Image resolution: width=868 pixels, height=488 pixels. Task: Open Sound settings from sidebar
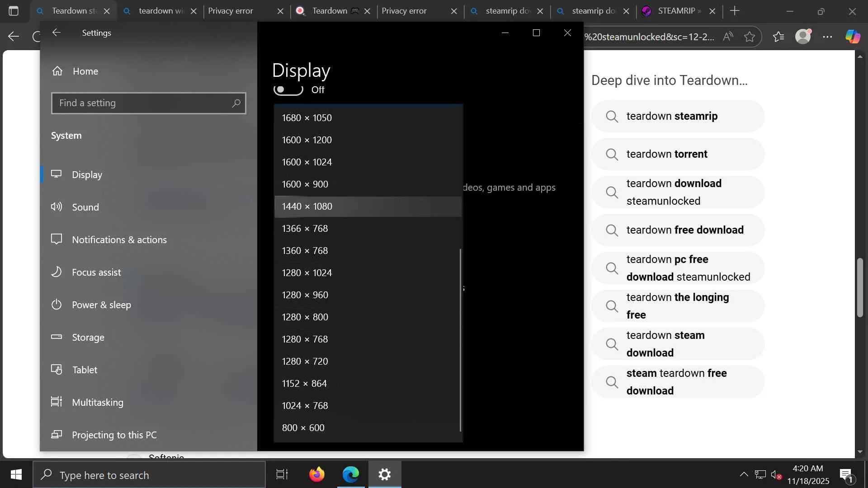click(x=85, y=207)
